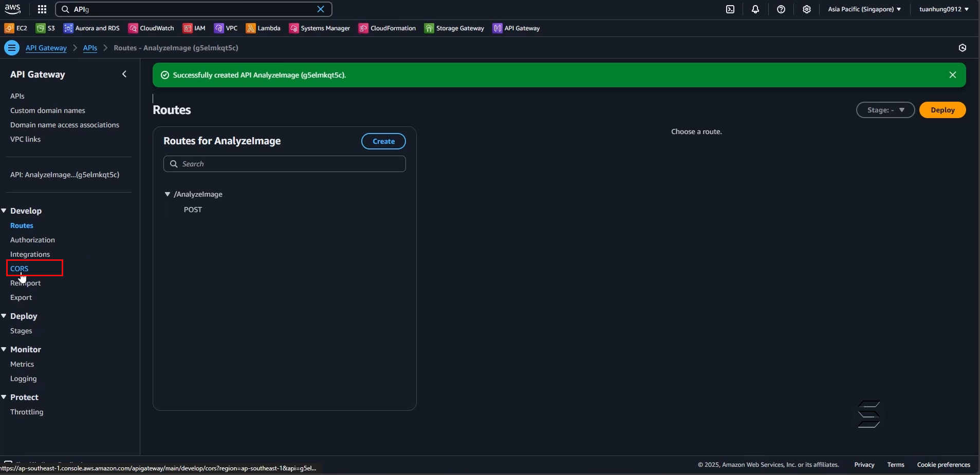Open VPC favorite shortcut
Image resolution: width=980 pixels, height=475 pixels.
pos(226,28)
